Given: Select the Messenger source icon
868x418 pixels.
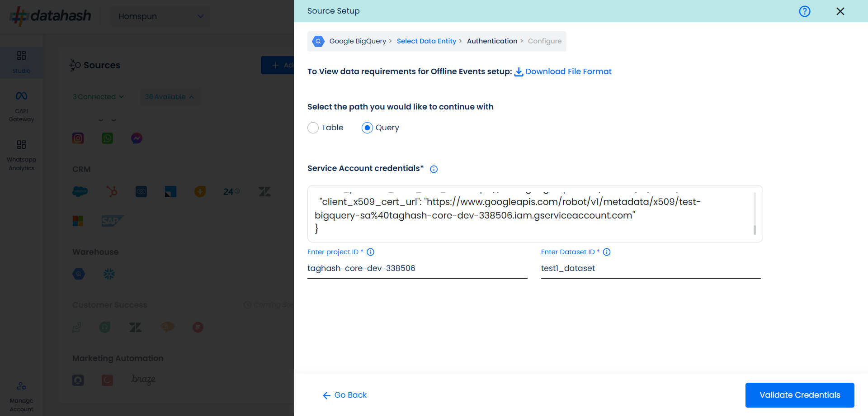Looking at the screenshot, I should tap(137, 138).
